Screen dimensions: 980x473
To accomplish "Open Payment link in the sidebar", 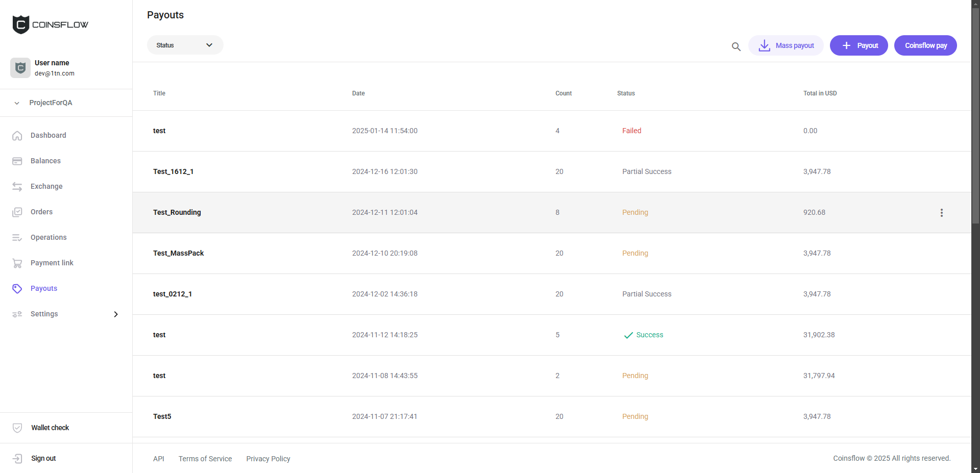I will click(52, 263).
